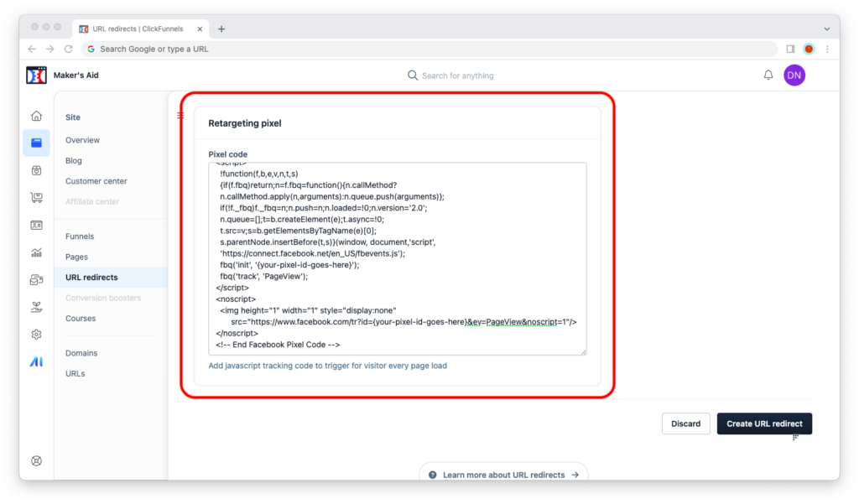
Task: Select the highlighted Site icon in sidebar
Action: click(36, 143)
